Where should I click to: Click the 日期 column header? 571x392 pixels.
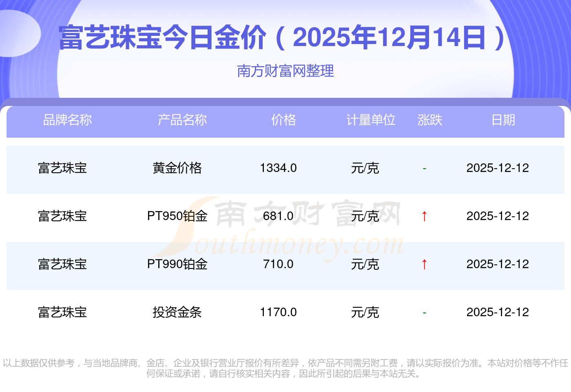click(503, 120)
